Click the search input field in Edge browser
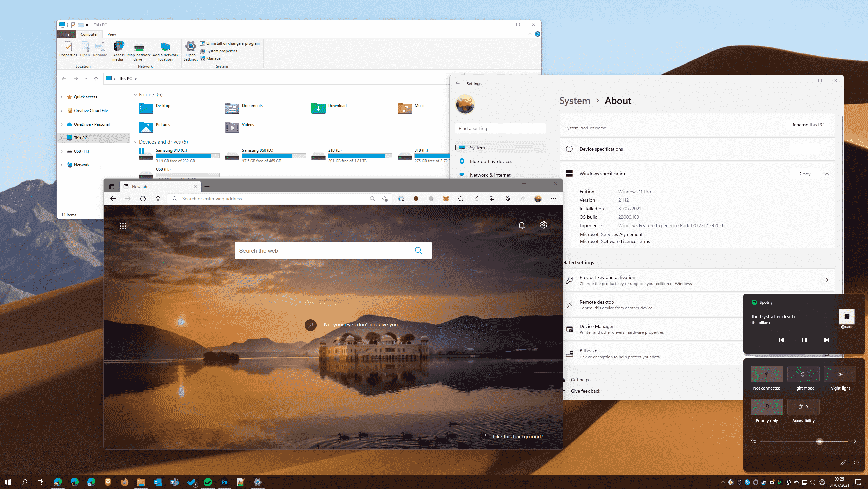The image size is (868, 489). (x=331, y=251)
